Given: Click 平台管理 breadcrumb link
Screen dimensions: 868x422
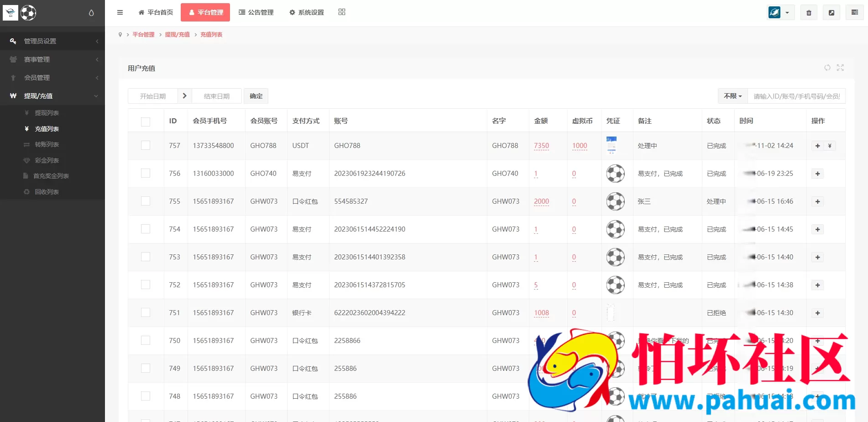Looking at the screenshot, I should [x=143, y=35].
